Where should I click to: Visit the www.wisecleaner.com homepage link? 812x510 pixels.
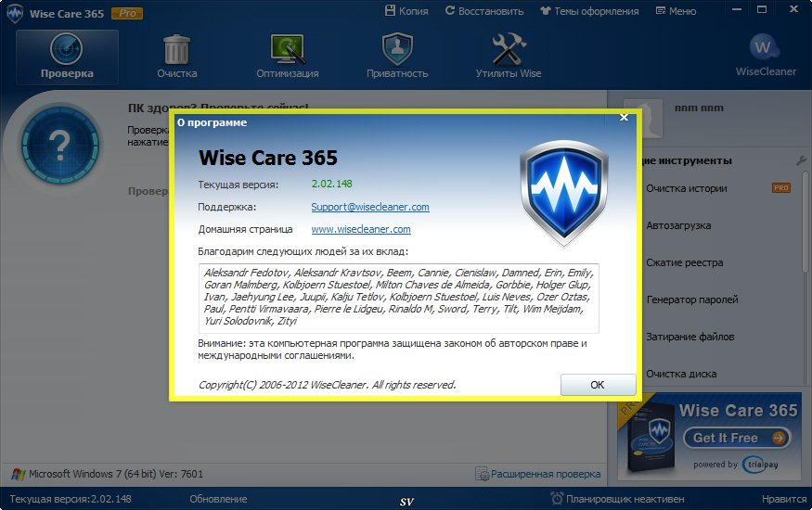[x=360, y=229]
